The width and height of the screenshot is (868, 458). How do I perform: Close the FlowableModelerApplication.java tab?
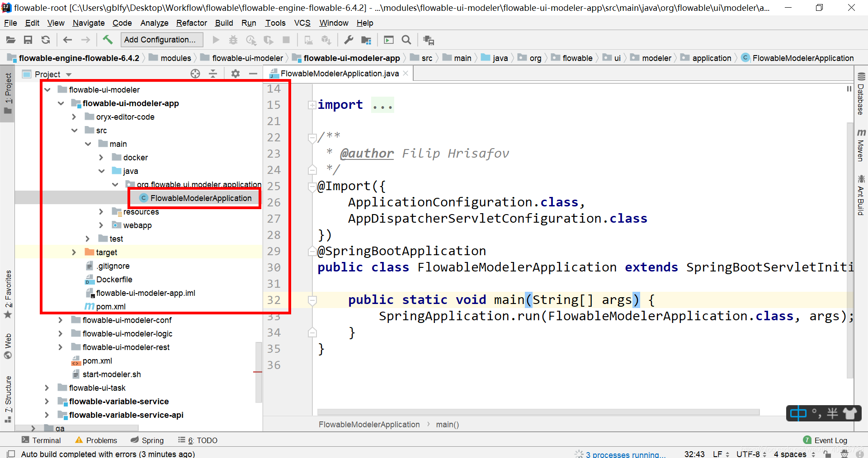(406, 73)
